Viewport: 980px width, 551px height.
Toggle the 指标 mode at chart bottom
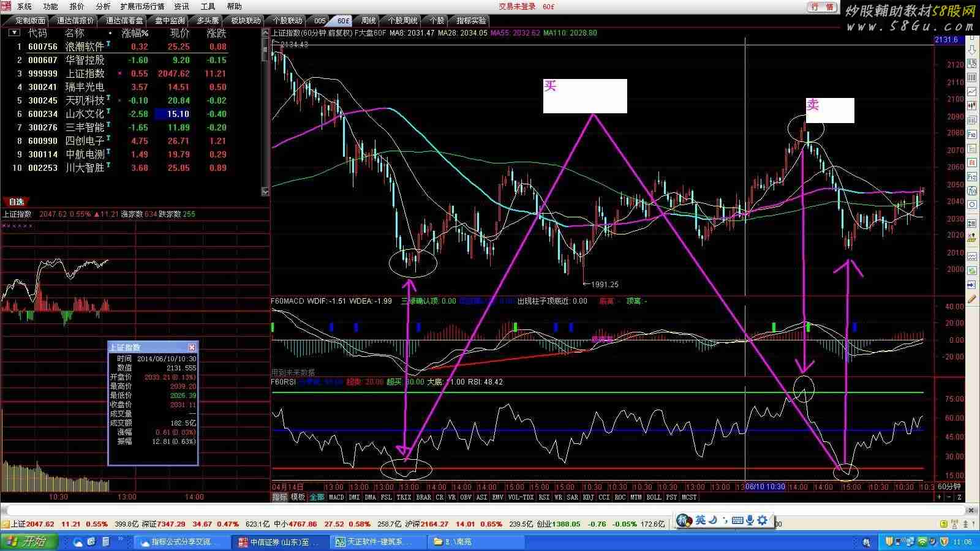pos(279,497)
